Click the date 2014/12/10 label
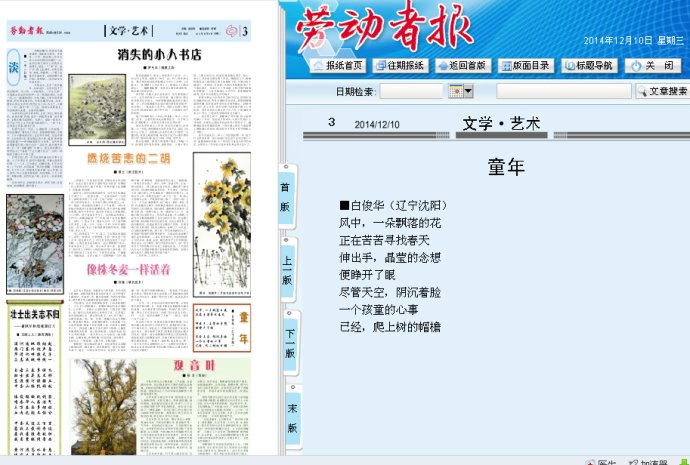This screenshot has width=690, height=465. point(377,124)
